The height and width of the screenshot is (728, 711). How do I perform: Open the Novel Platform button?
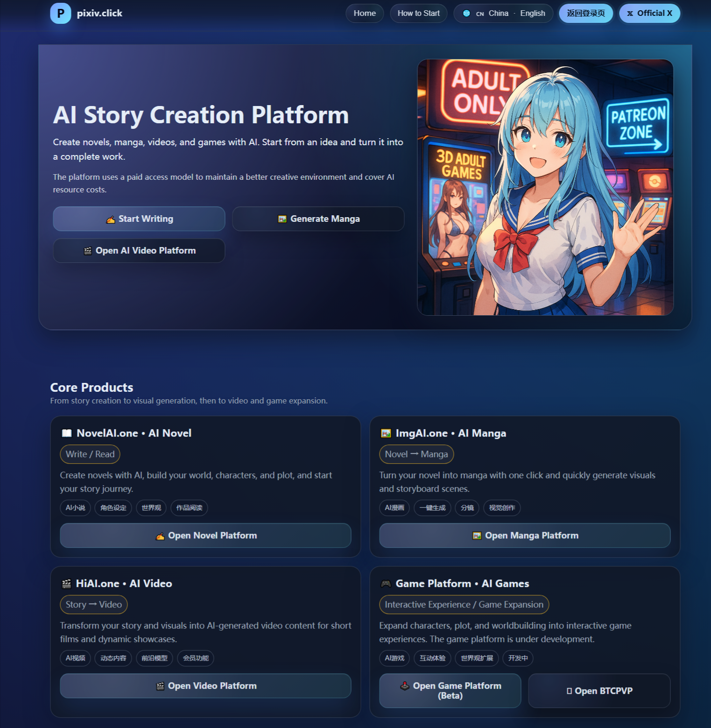[x=205, y=536]
